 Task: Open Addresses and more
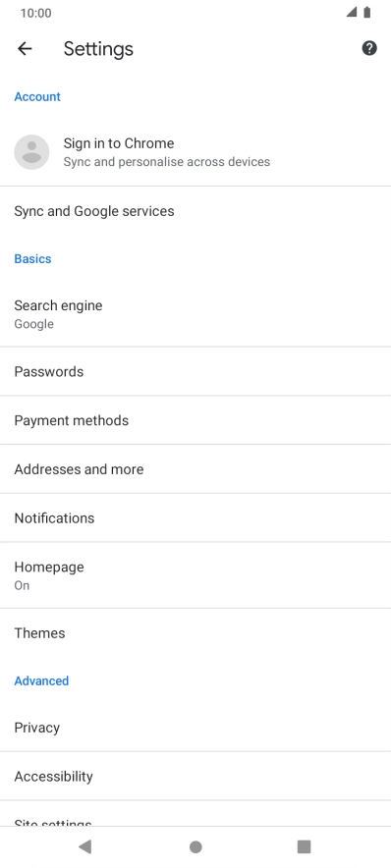[x=195, y=469]
